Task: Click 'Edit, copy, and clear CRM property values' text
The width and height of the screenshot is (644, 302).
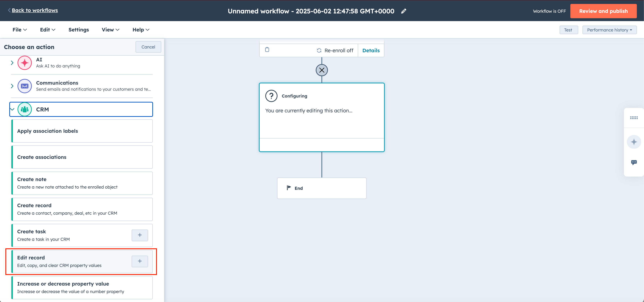Action: tap(59, 266)
